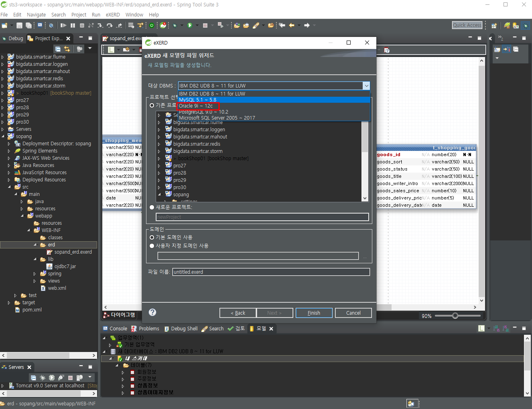This screenshot has width=532, height=409.
Task: Click the Tomcat start icon in Servers view
Action: pos(52,378)
